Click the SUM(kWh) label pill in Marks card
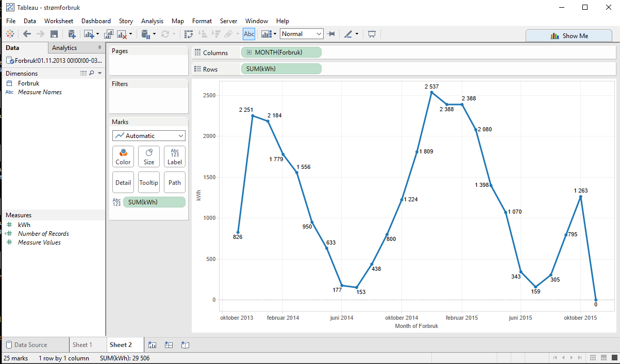Viewport: 620px width, 364px height. coord(154,202)
